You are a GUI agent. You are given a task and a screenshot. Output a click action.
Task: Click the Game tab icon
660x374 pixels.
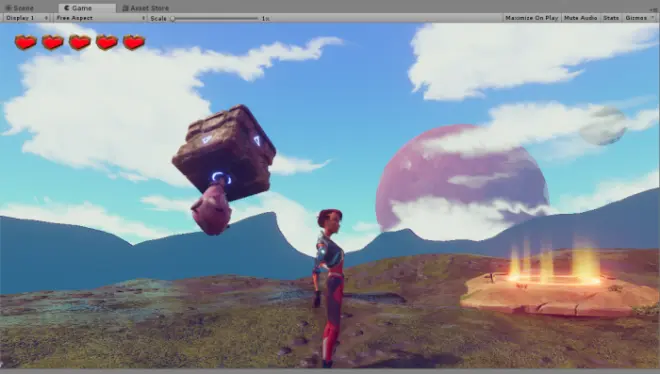pyautogui.click(x=67, y=8)
